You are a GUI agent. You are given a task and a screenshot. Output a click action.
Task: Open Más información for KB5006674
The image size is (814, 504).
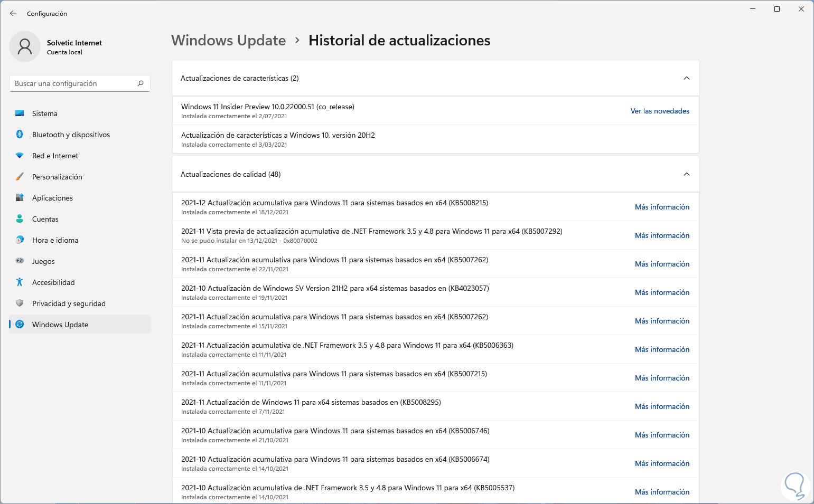click(662, 463)
